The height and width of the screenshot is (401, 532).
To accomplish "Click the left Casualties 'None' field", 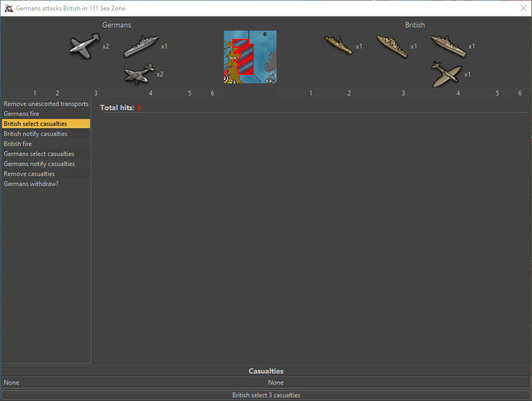I will [x=133, y=383].
